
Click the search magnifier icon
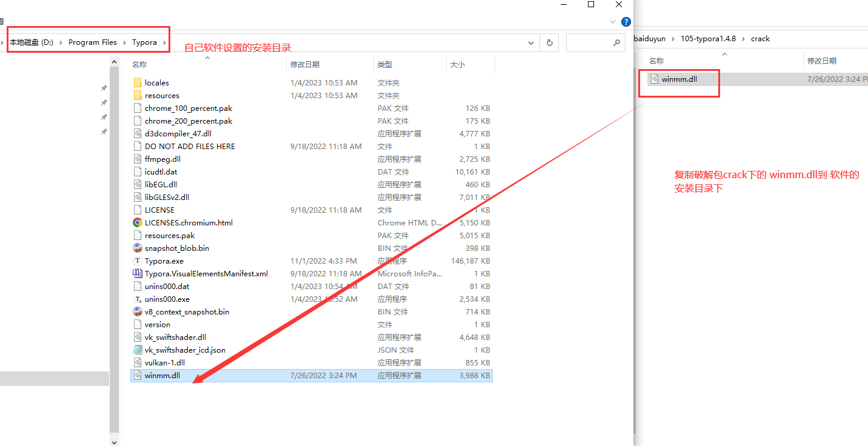pyautogui.click(x=616, y=42)
